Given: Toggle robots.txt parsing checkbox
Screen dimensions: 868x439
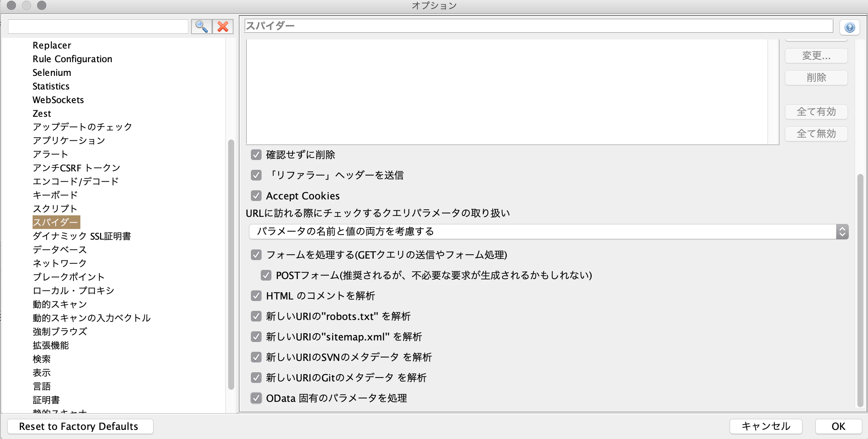Looking at the screenshot, I should point(256,316).
